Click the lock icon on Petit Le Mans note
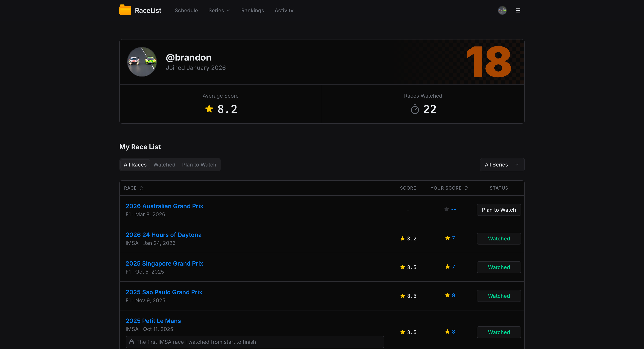This screenshot has height=349, width=644. (132, 342)
